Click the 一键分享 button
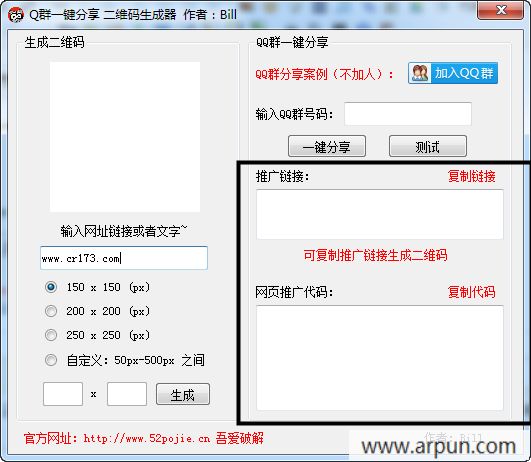Screen dimensions: 531x462 327,146
